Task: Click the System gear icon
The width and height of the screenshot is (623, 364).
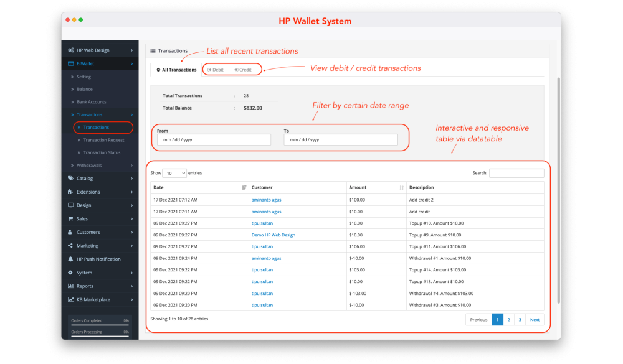Action: point(70,273)
